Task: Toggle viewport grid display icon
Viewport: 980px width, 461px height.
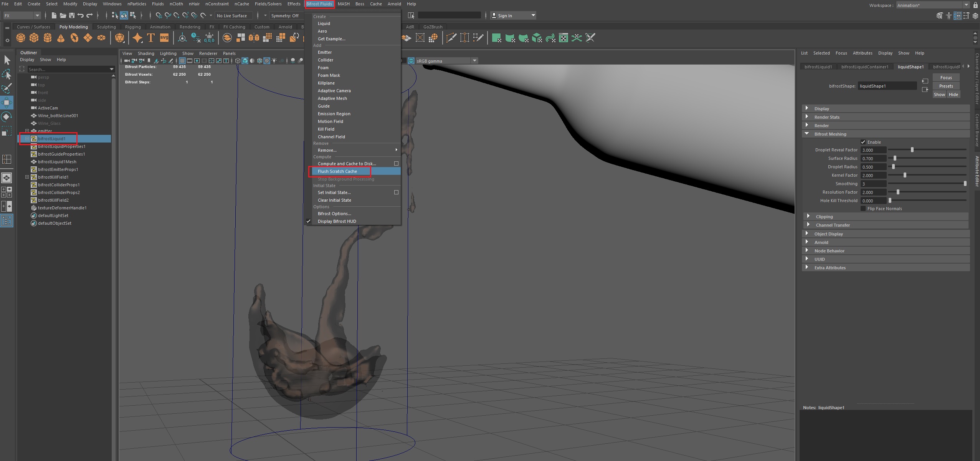Action: pos(182,61)
